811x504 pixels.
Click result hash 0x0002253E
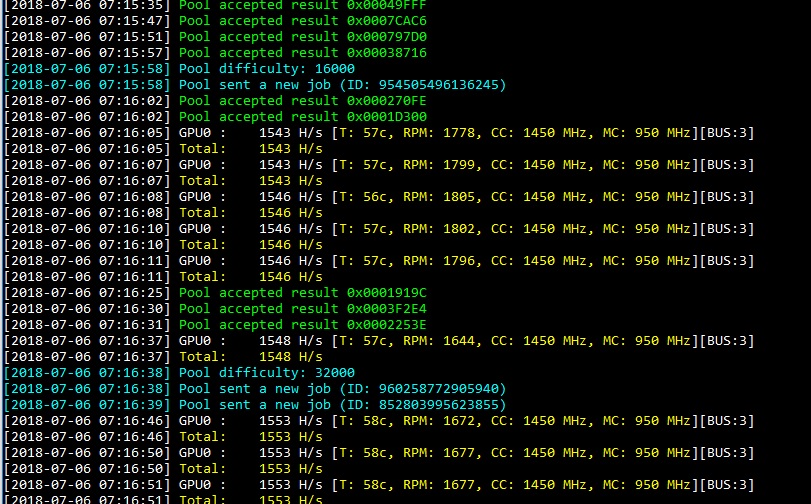click(x=386, y=325)
